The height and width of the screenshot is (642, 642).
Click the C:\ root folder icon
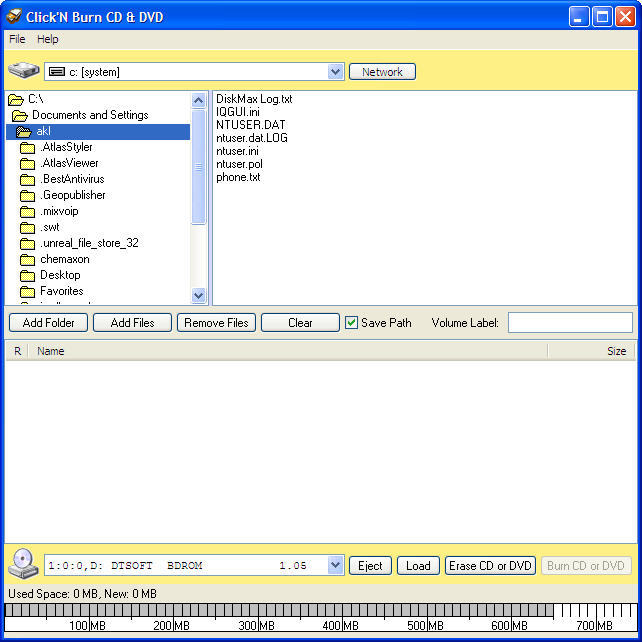click(x=15, y=99)
